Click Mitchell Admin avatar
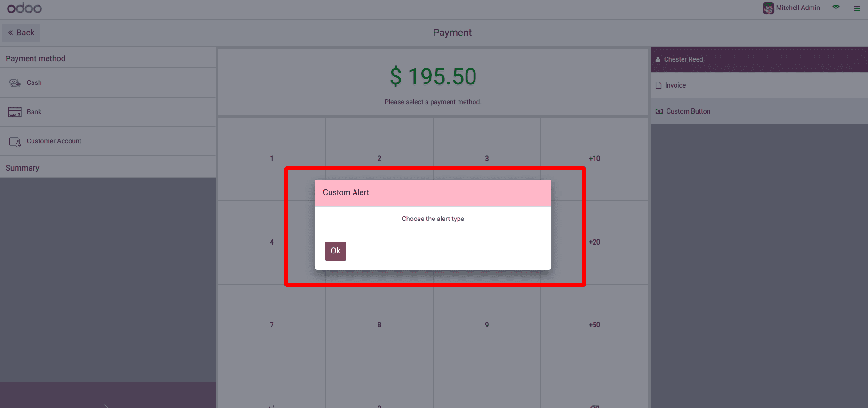868x408 pixels. [768, 8]
